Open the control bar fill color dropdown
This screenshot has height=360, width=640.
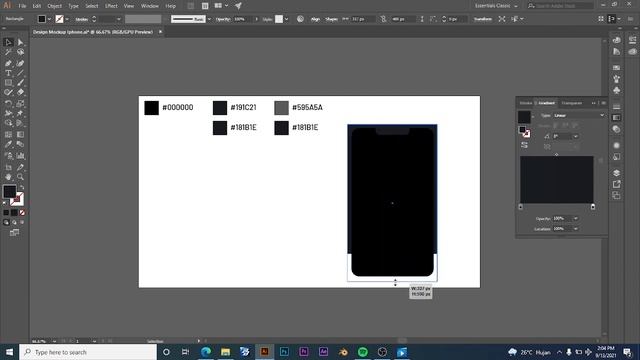coord(49,19)
